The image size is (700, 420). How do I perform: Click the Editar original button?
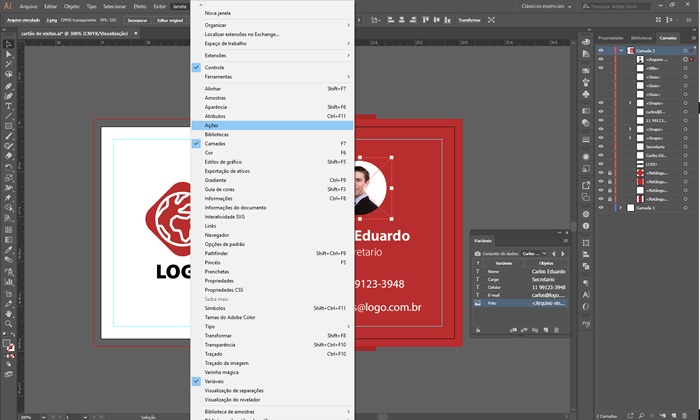pyautogui.click(x=170, y=20)
